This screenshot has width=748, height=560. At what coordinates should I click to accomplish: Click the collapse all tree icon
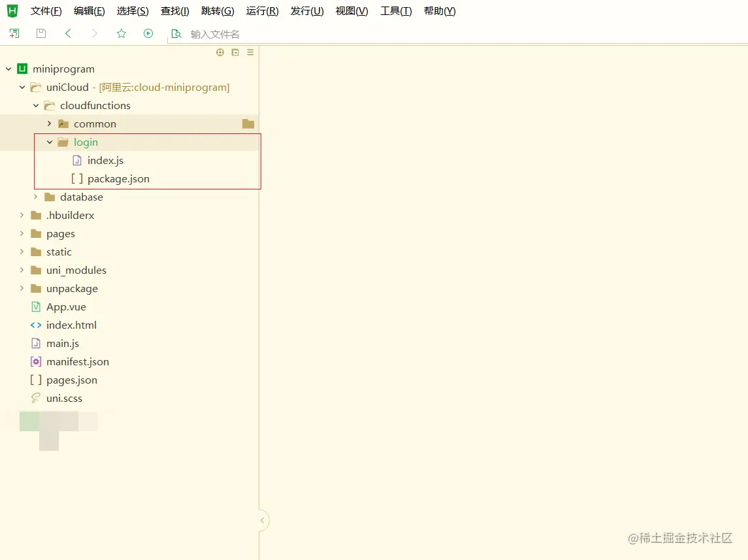point(235,52)
